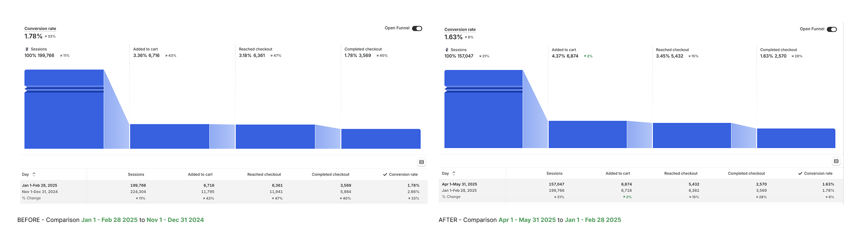Click Conversion rate label above 1.78%
The image size is (868, 235).
[x=40, y=29]
